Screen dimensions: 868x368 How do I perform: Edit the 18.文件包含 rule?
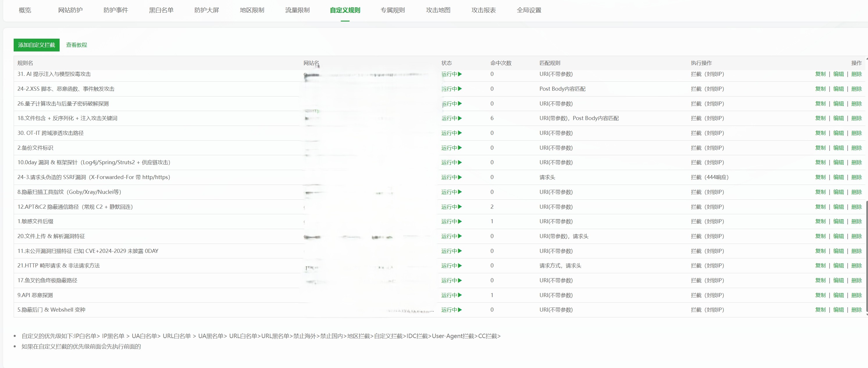(x=838, y=118)
